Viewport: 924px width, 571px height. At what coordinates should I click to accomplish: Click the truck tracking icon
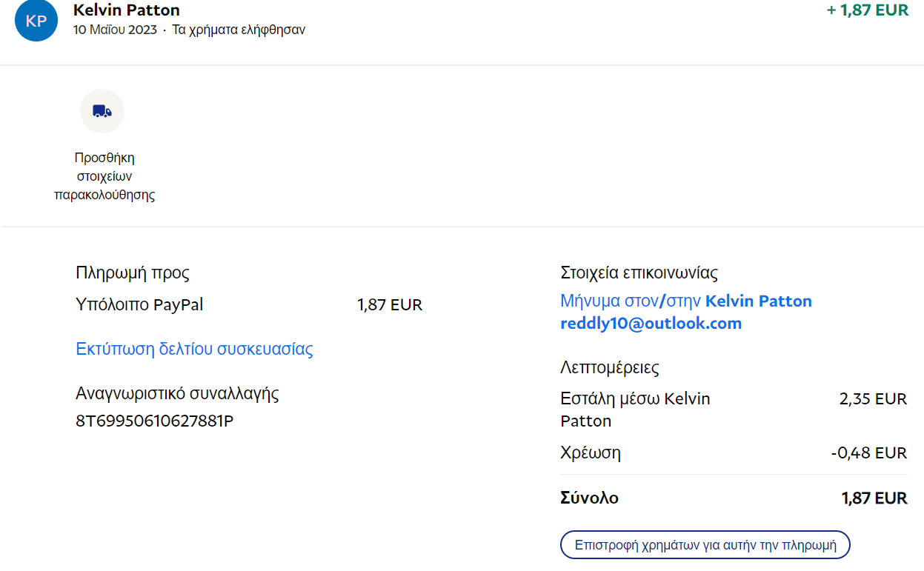(102, 111)
